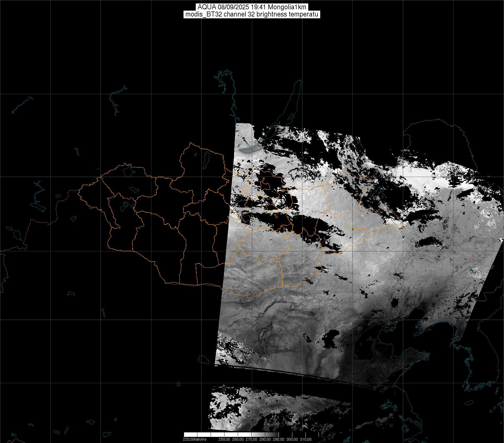Click the "300.00" scale label
Viewport: 504px width, 443px height.
point(292,439)
